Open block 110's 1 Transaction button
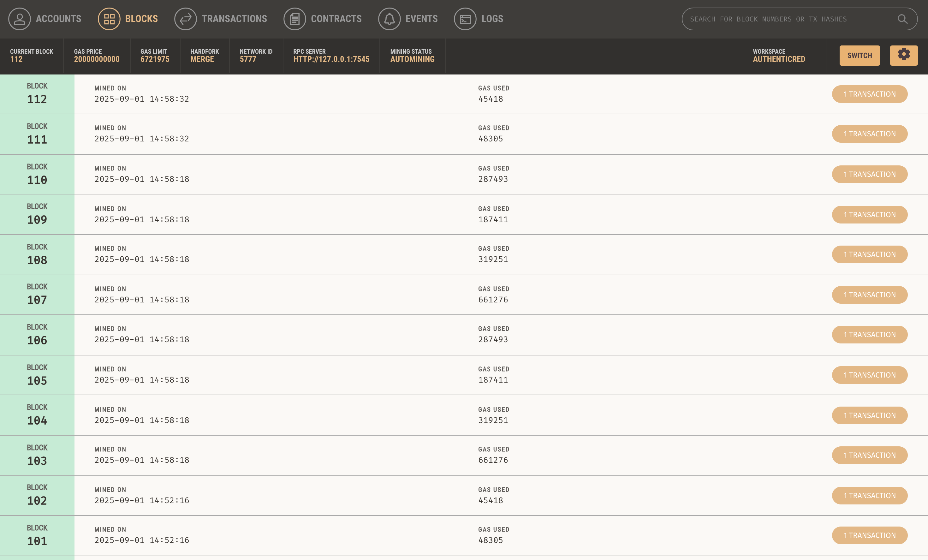 pyautogui.click(x=869, y=174)
